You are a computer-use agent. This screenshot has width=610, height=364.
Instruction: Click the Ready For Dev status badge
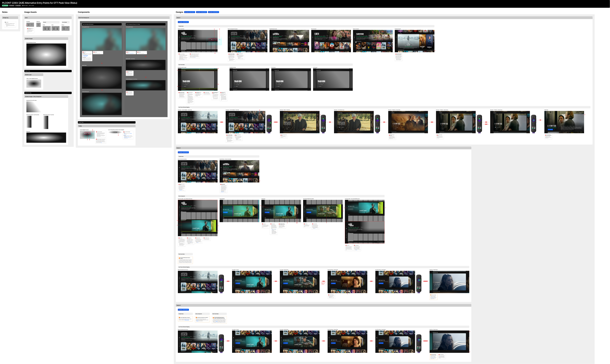click(x=5, y=5)
